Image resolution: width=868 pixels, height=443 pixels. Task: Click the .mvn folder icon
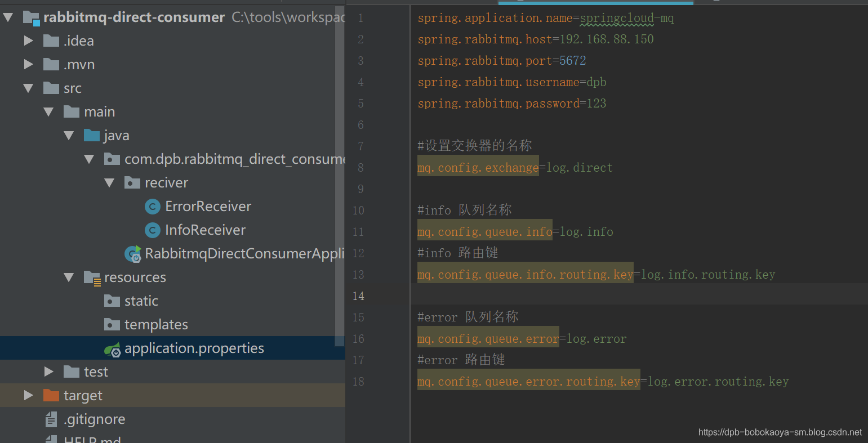pos(51,64)
